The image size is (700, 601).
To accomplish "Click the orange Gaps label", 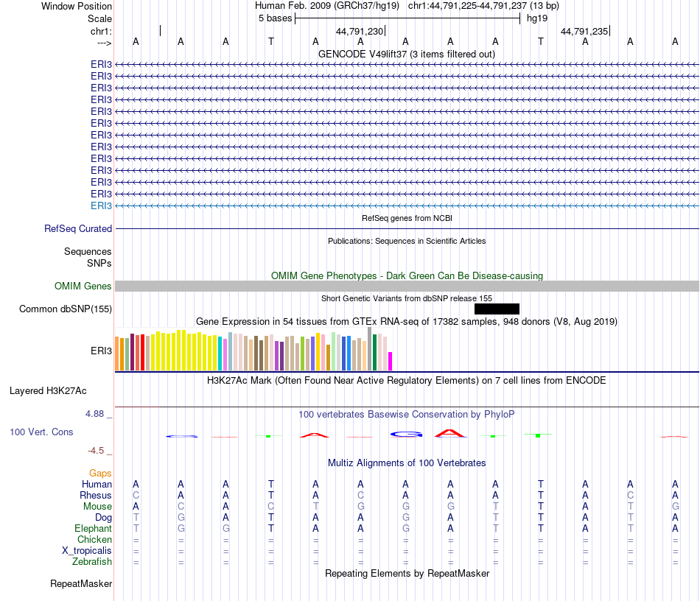I will click(100, 473).
